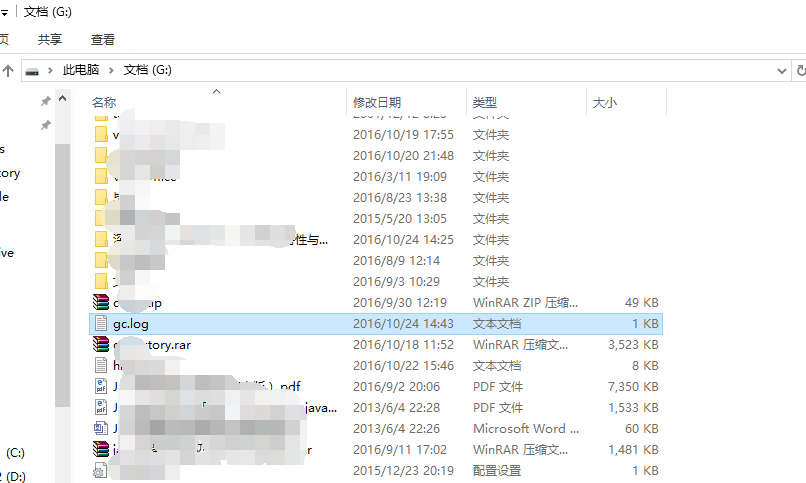The image size is (806, 483).
Task: Click the upper pin icon in navigation pane
Action: point(46,101)
